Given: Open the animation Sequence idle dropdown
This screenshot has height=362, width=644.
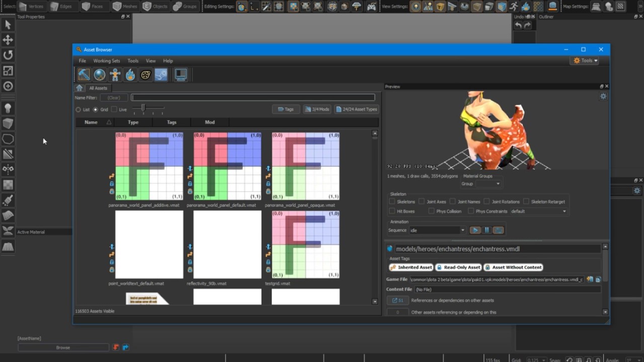Looking at the screenshot, I should 437,230.
